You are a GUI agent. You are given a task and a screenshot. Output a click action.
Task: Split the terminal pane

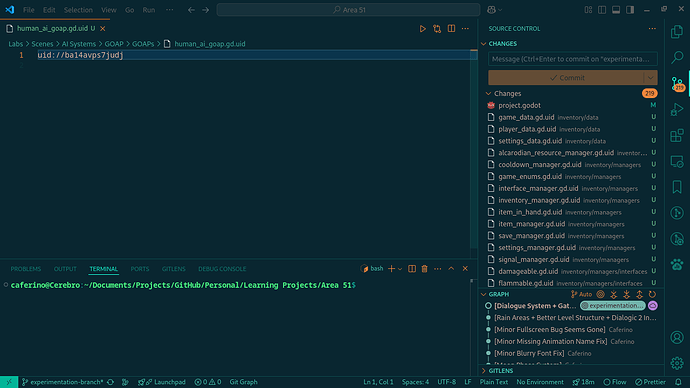(412, 269)
